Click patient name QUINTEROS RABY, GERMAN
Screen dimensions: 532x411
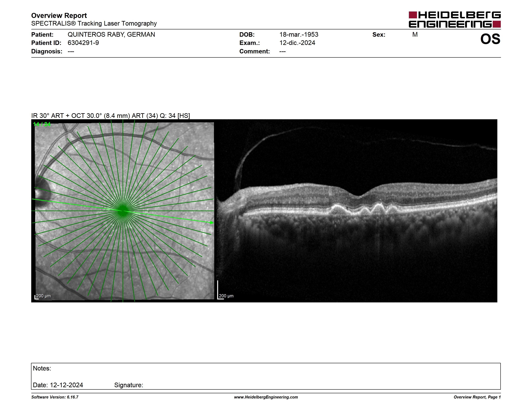111,35
